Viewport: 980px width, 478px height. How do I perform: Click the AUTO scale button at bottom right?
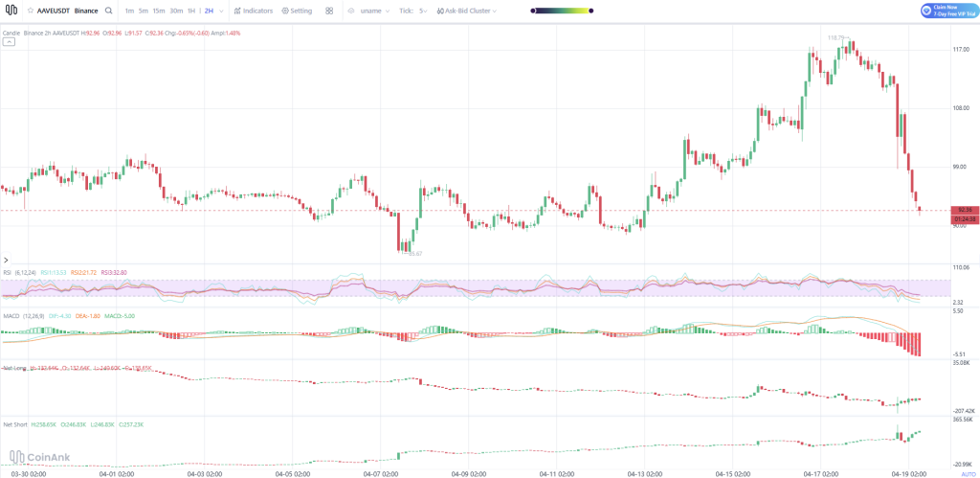point(967,473)
